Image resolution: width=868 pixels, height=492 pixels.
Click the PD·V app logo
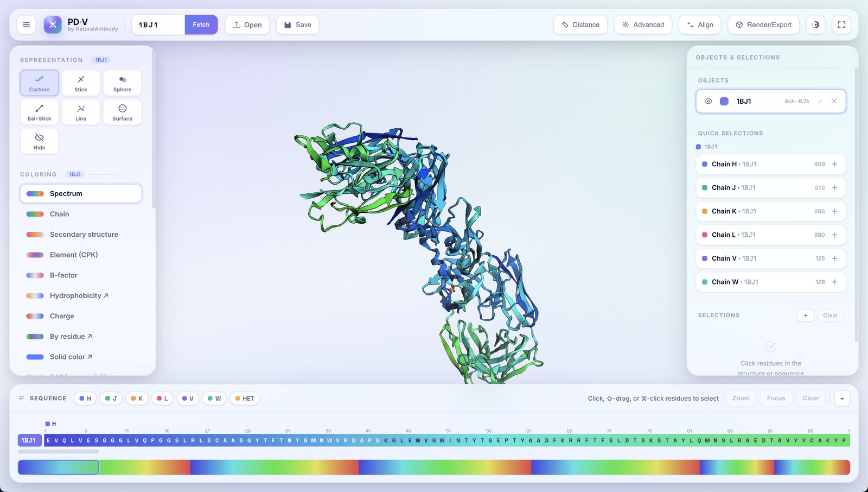tap(53, 24)
